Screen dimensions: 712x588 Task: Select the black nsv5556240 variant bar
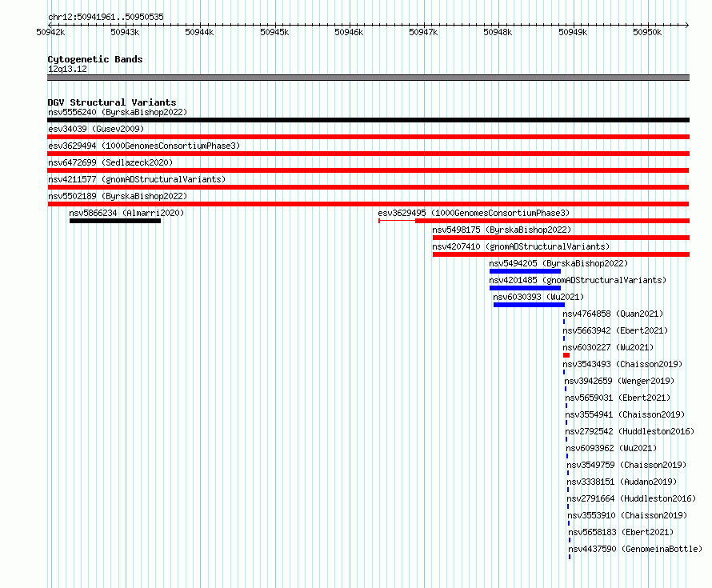point(368,120)
